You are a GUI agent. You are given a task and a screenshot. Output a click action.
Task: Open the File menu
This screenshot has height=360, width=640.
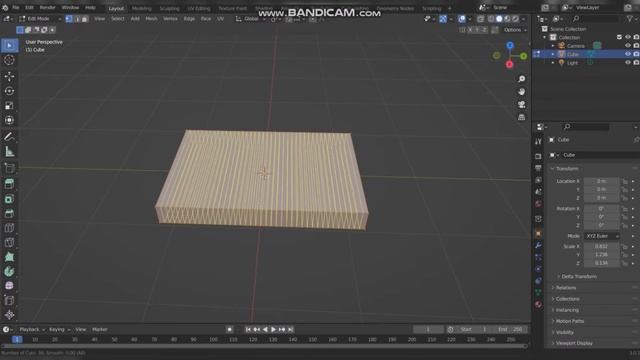pos(16,8)
